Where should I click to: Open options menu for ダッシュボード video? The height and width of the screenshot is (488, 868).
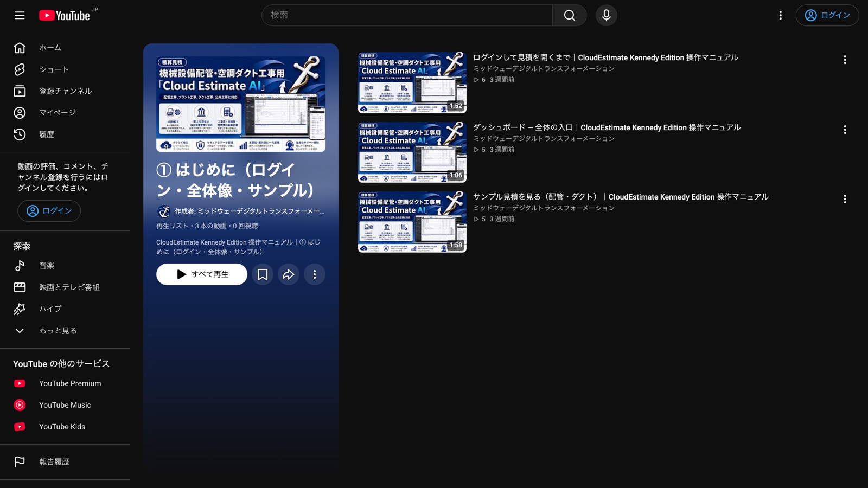(845, 130)
